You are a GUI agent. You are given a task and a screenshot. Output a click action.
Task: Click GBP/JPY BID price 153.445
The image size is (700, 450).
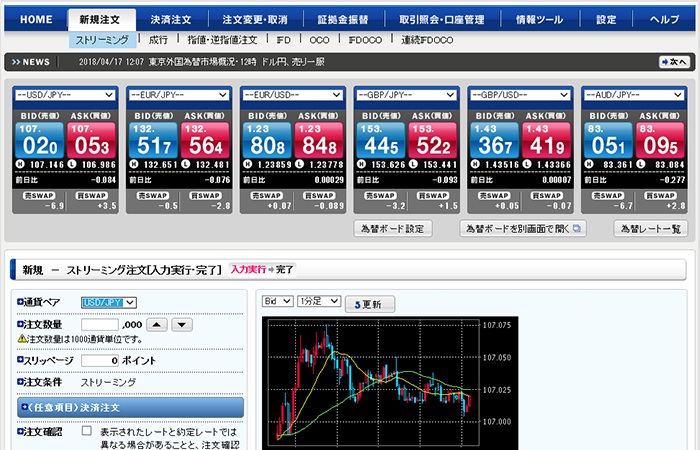(x=381, y=140)
